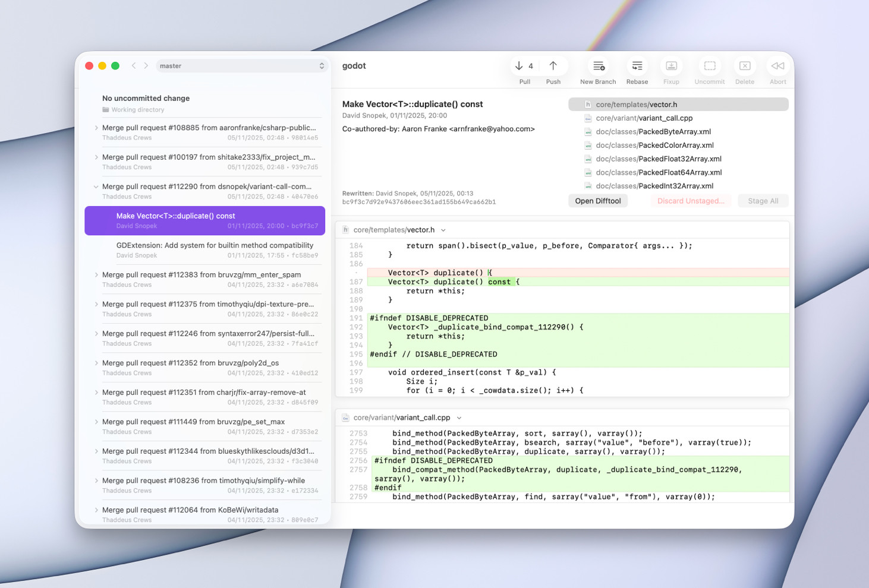Select doc/classes/PackedFloat32Array.xml file
869x588 pixels.
(678, 159)
